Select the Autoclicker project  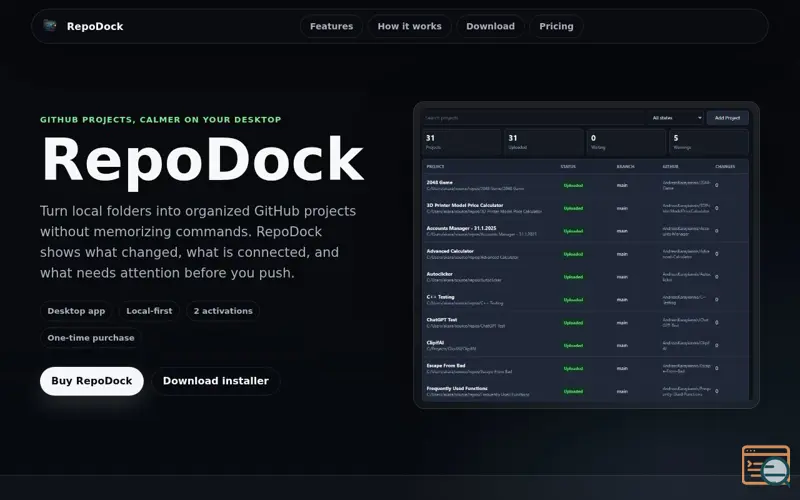585,277
